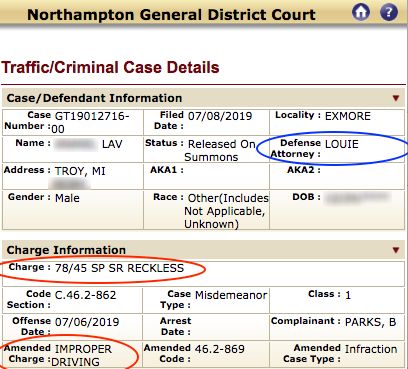
Task: Click the case type Misdemeanor value
Action: tap(231, 295)
